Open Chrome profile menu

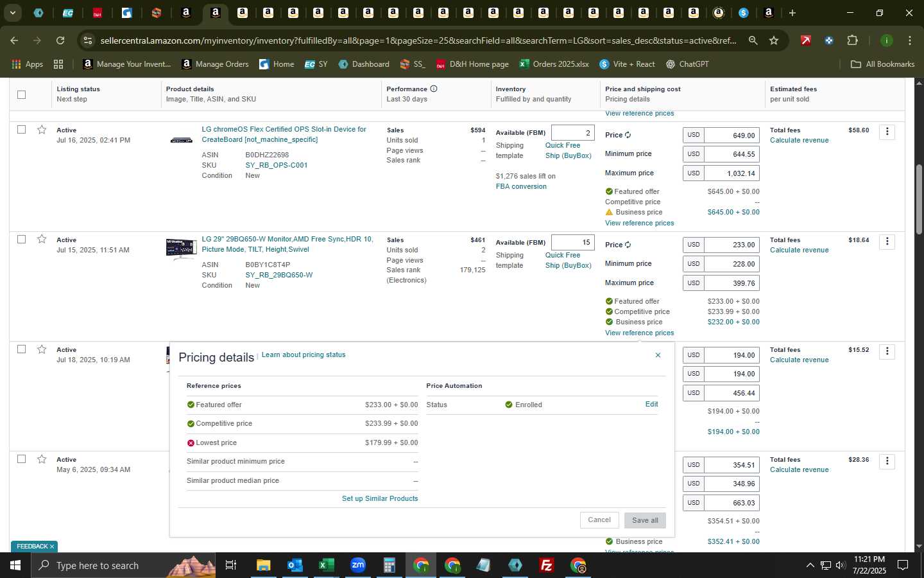point(886,40)
